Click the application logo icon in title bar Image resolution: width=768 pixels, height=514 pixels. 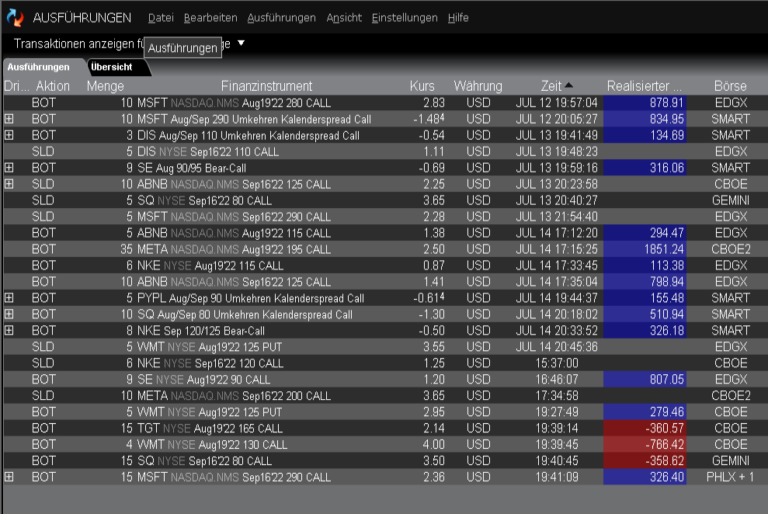pos(14,18)
